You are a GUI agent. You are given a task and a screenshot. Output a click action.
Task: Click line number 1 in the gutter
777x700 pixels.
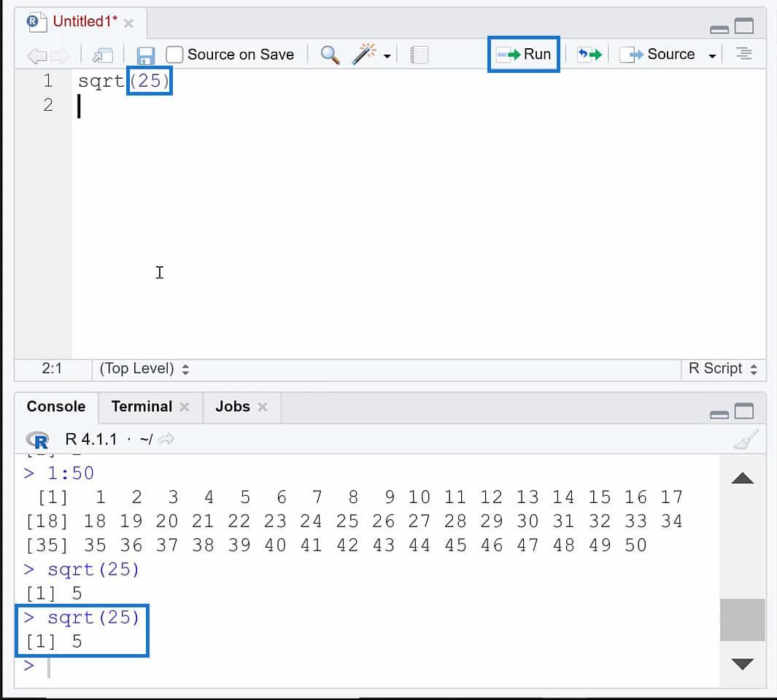pyautogui.click(x=47, y=81)
